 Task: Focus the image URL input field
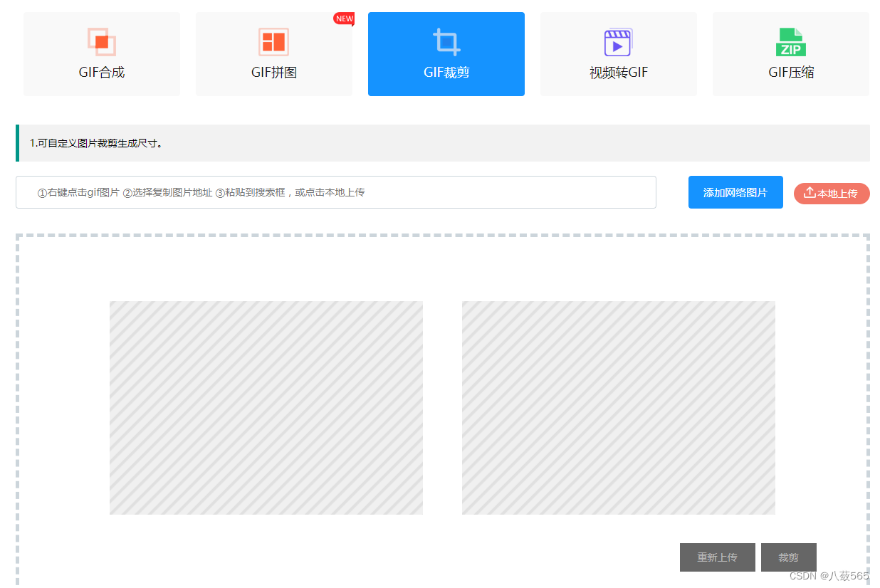pyautogui.click(x=335, y=192)
